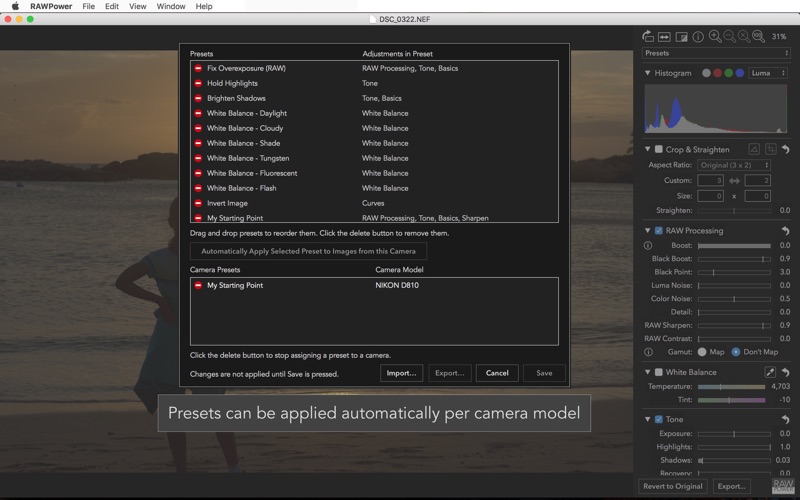The image size is (800, 500).
Task: Collapse the Tone section triangle
Action: 647,419
